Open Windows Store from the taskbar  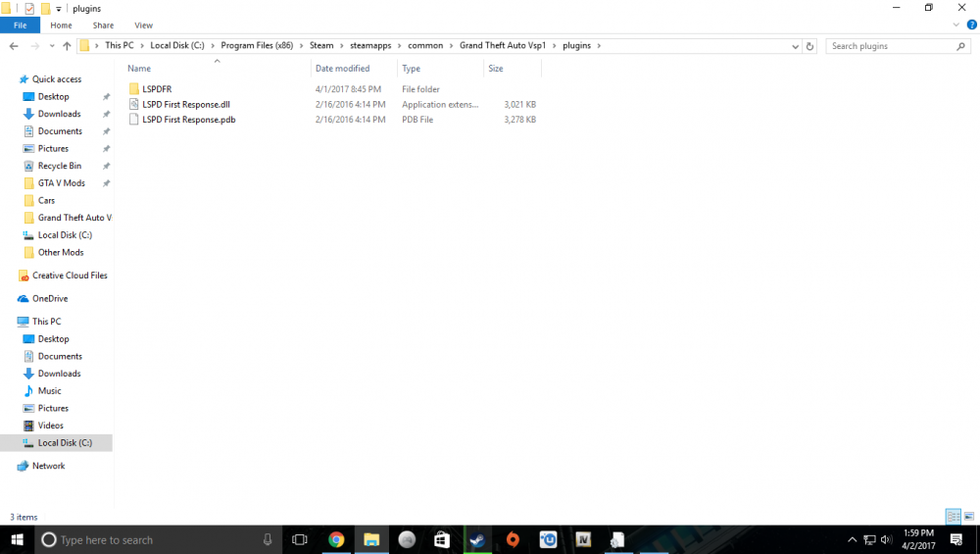(442, 539)
